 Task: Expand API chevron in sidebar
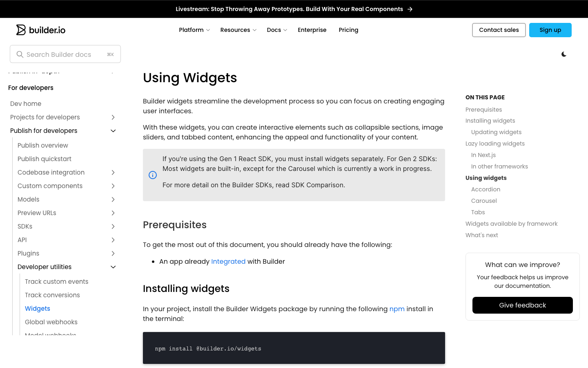click(x=113, y=240)
